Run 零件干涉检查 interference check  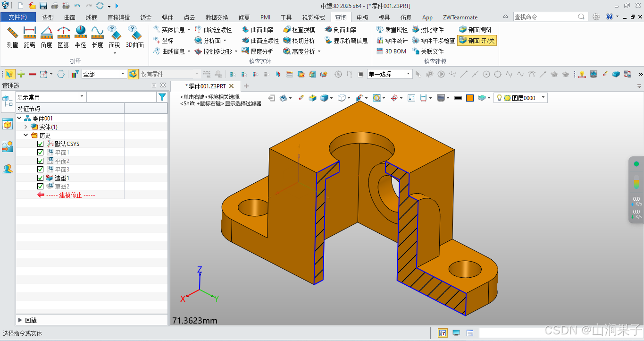tap(434, 41)
